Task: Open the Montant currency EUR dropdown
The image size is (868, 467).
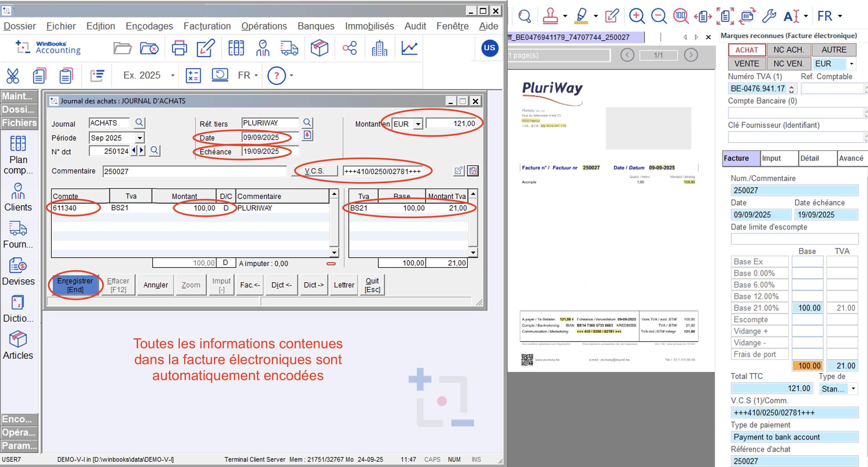Action: click(418, 124)
